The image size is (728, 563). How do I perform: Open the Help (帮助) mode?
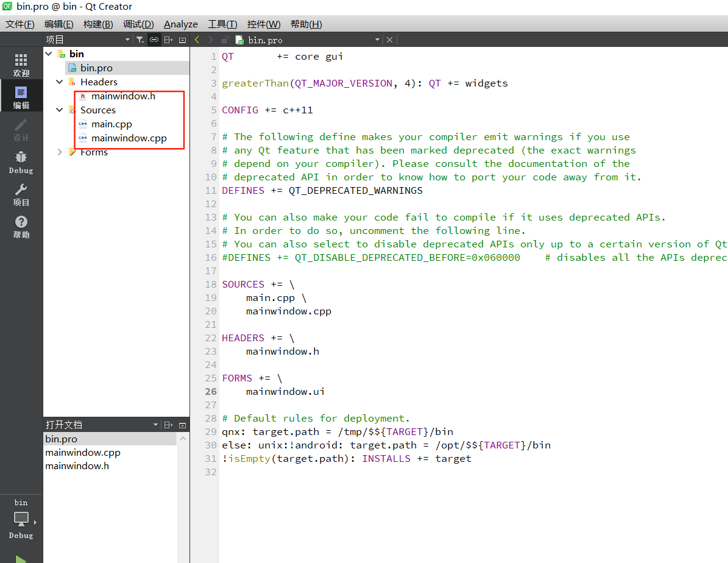tap(21, 227)
